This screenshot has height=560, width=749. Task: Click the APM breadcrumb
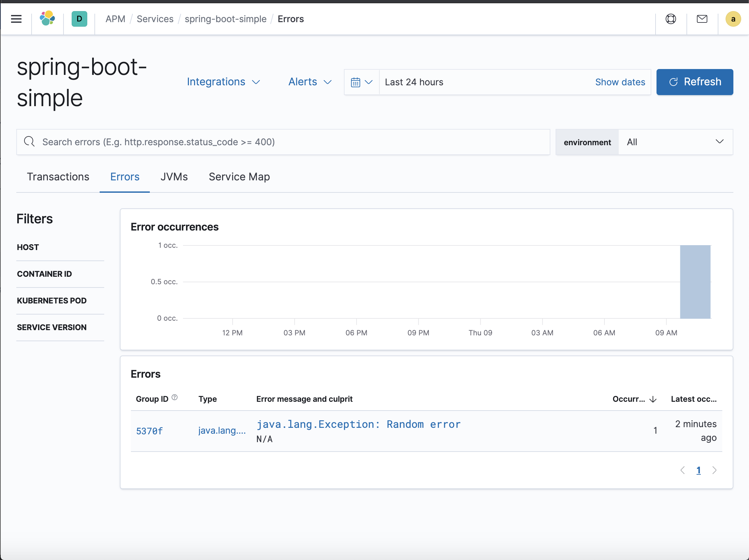tap(116, 19)
